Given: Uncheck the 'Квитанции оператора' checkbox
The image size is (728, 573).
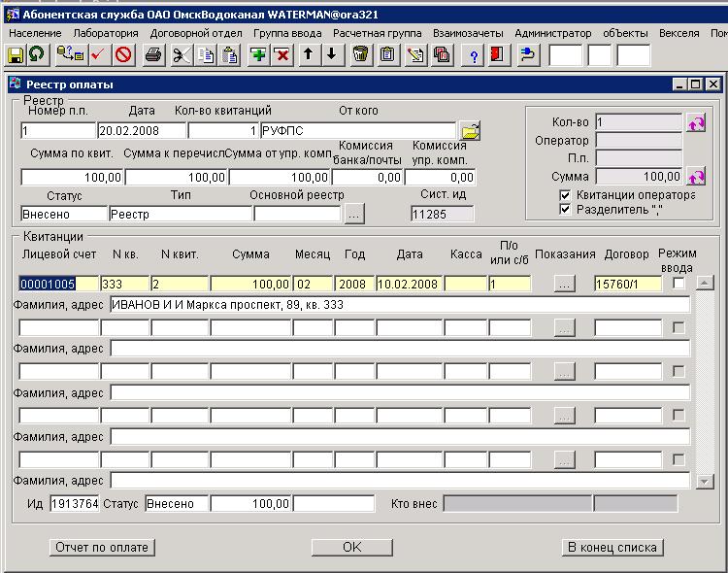Looking at the screenshot, I should click(x=565, y=195).
